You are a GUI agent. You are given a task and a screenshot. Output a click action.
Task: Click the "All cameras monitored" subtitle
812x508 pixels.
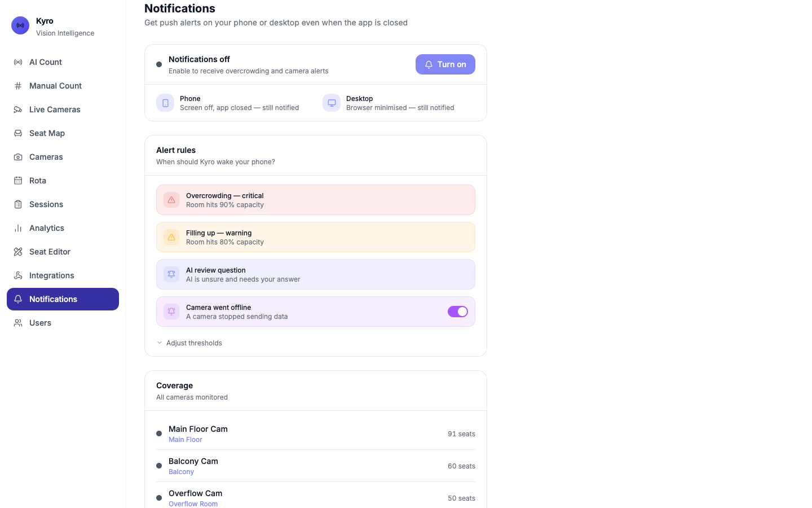coord(192,397)
